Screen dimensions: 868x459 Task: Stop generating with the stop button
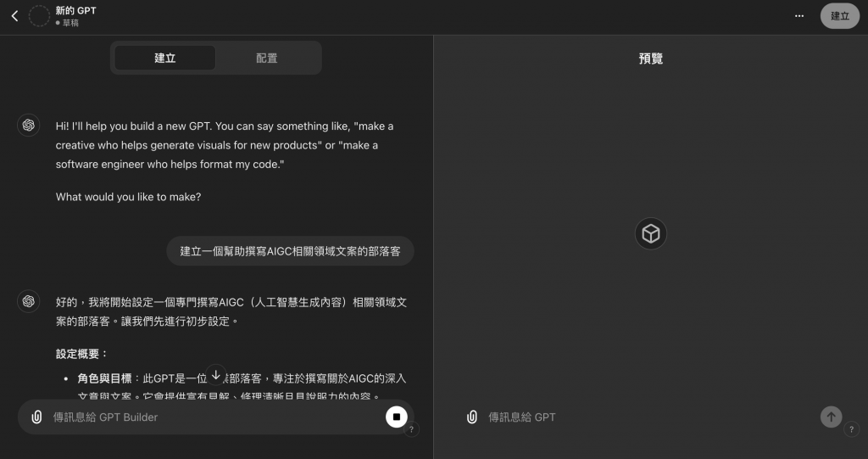point(397,417)
